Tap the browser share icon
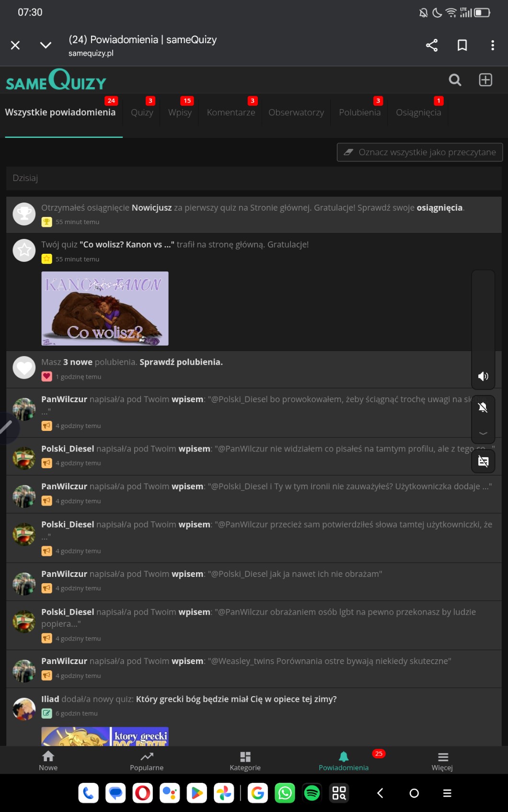The height and width of the screenshot is (812, 508). tap(432, 45)
